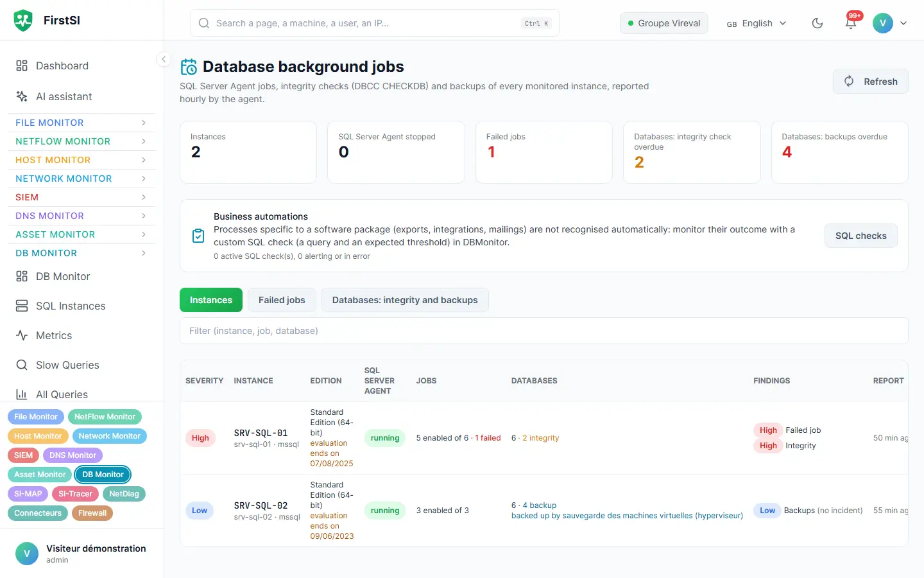Open the user menu chevron by avatar
Viewport: 924px width, 578px height.
903,23
